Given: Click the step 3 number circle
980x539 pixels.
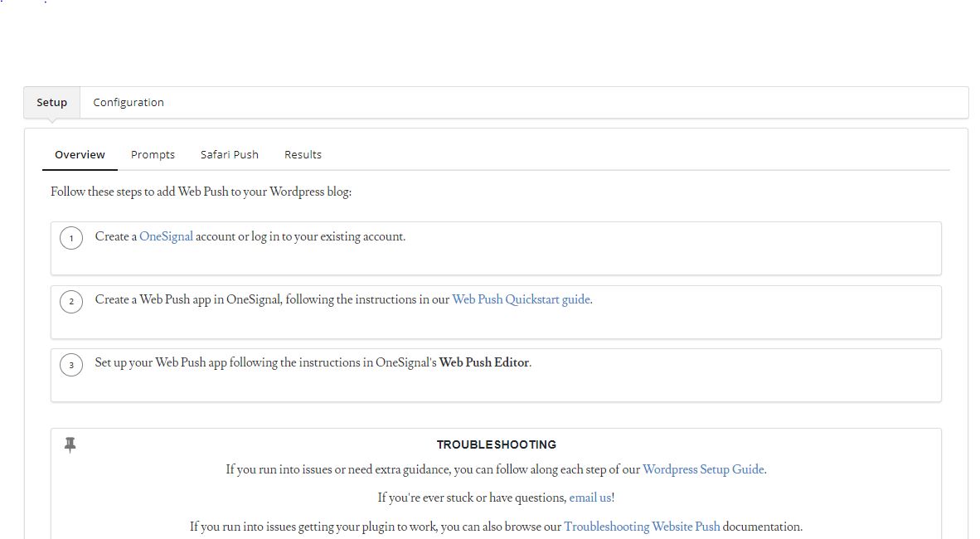Looking at the screenshot, I should tap(71, 364).
